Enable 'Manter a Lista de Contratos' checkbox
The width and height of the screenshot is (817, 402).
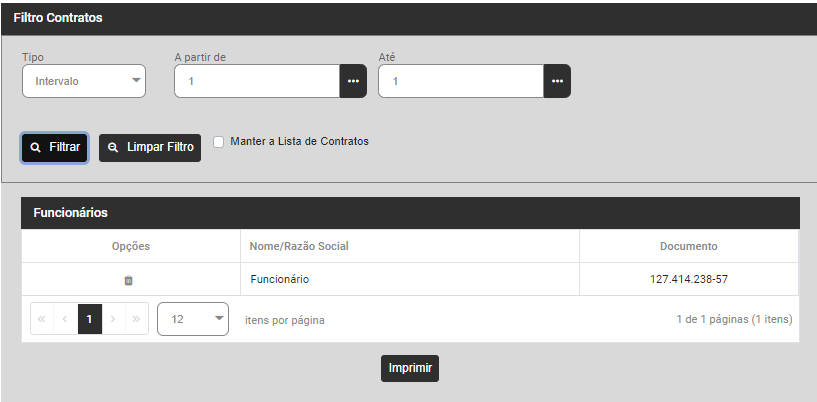[x=219, y=142]
